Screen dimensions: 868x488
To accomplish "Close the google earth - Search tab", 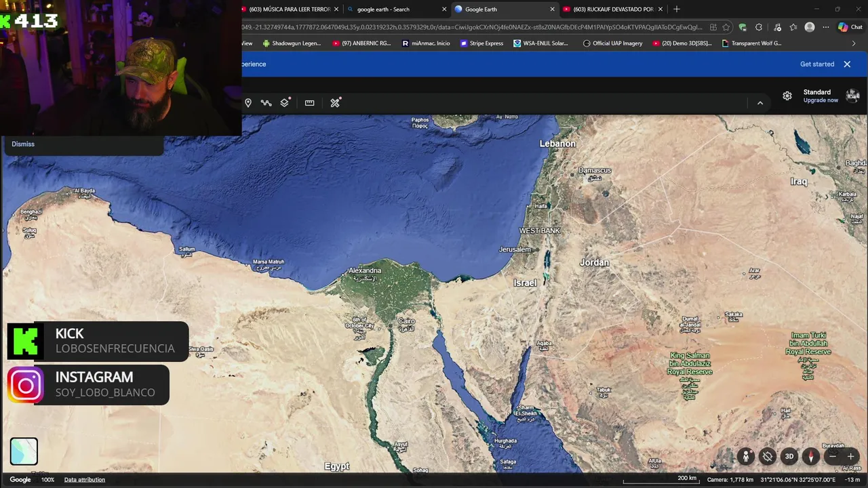I will click(445, 9).
